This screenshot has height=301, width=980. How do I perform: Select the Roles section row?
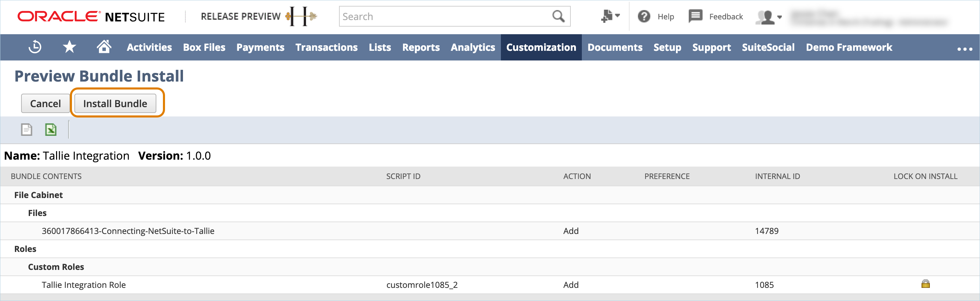tap(490, 249)
